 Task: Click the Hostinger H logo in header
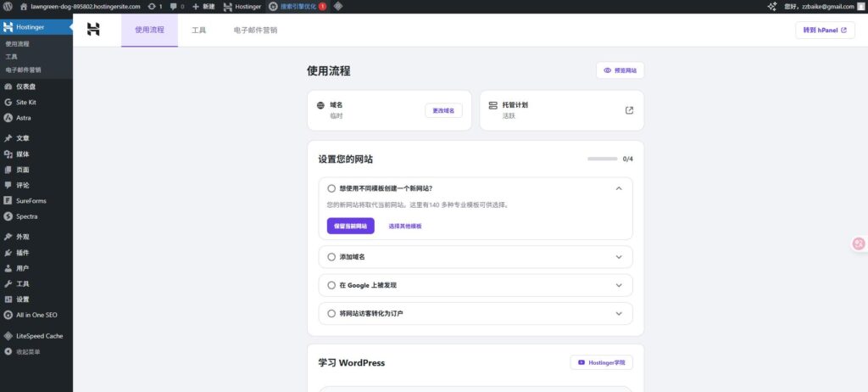(93, 30)
